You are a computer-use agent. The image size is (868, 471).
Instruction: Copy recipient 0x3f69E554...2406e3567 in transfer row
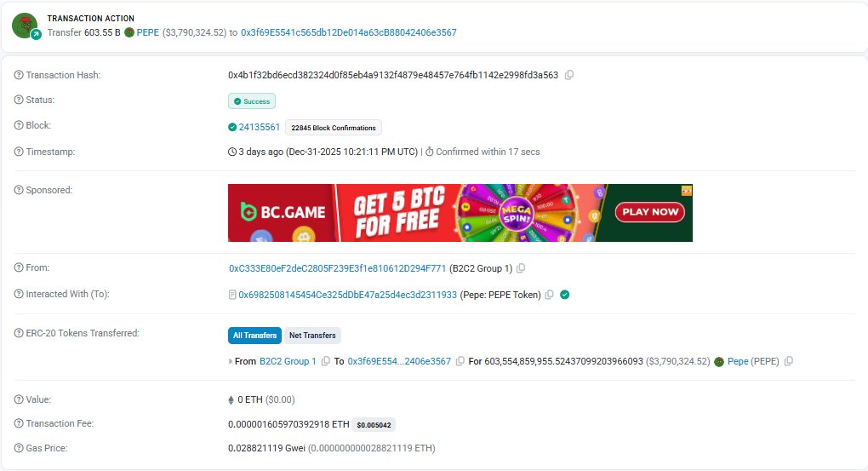[460, 361]
